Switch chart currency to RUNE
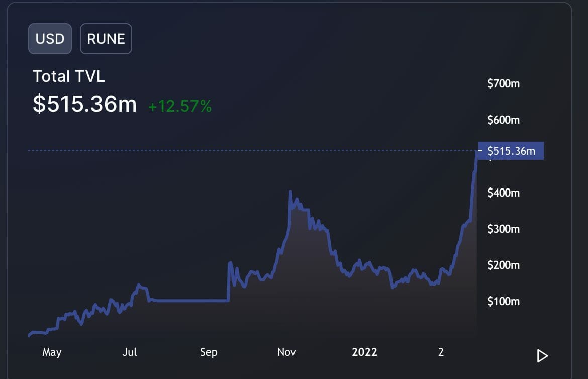 [106, 39]
